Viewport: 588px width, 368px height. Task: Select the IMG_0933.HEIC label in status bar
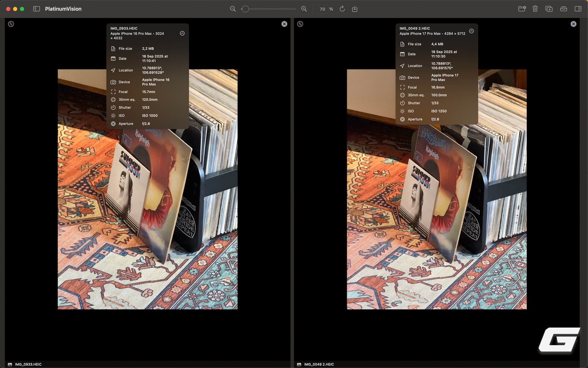pos(28,364)
